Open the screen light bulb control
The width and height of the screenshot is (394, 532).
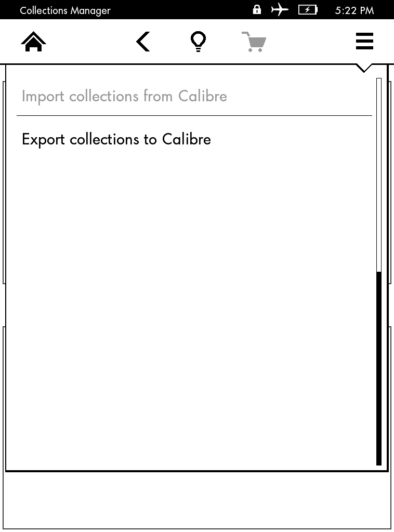[x=198, y=42]
